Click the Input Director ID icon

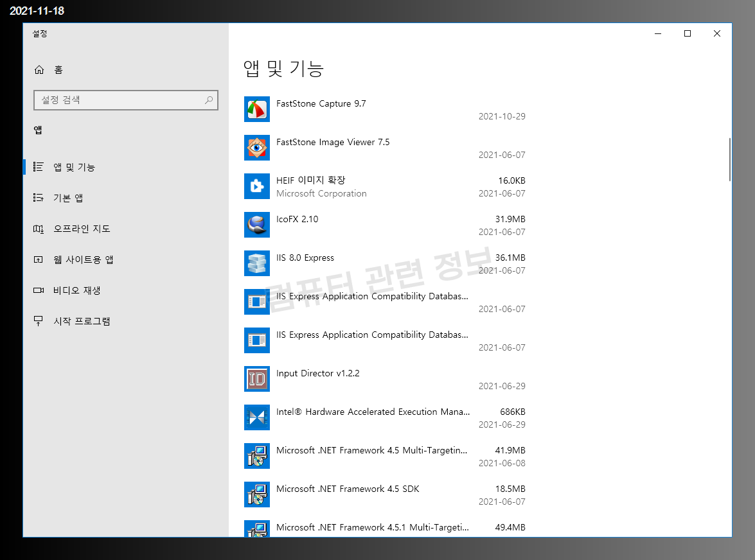(256, 379)
